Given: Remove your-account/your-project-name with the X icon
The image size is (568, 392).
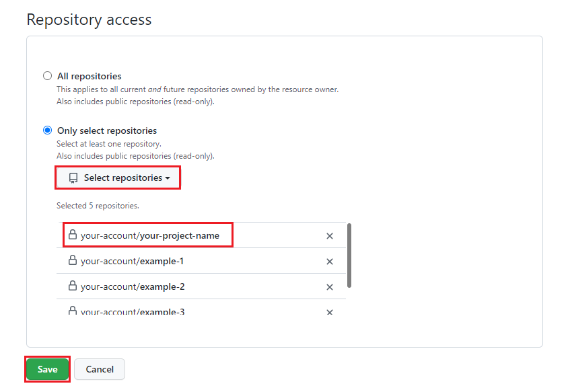Looking at the screenshot, I should point(330,235).
